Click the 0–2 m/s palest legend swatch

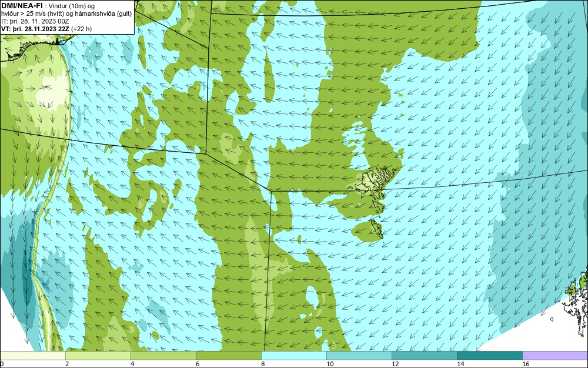(x=32, y=356)
